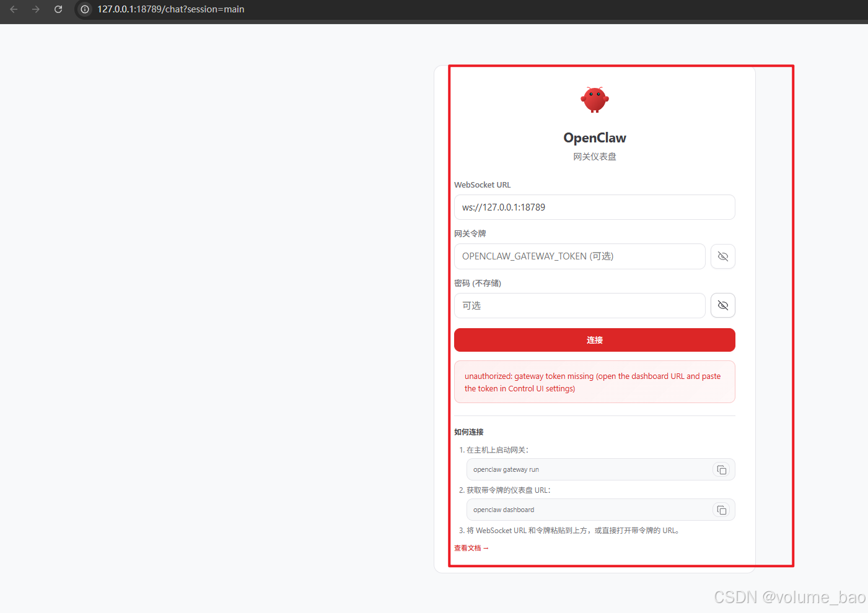
Task: Click step 3 text about pasting WebSocket URL
Action: coord(574,531)
